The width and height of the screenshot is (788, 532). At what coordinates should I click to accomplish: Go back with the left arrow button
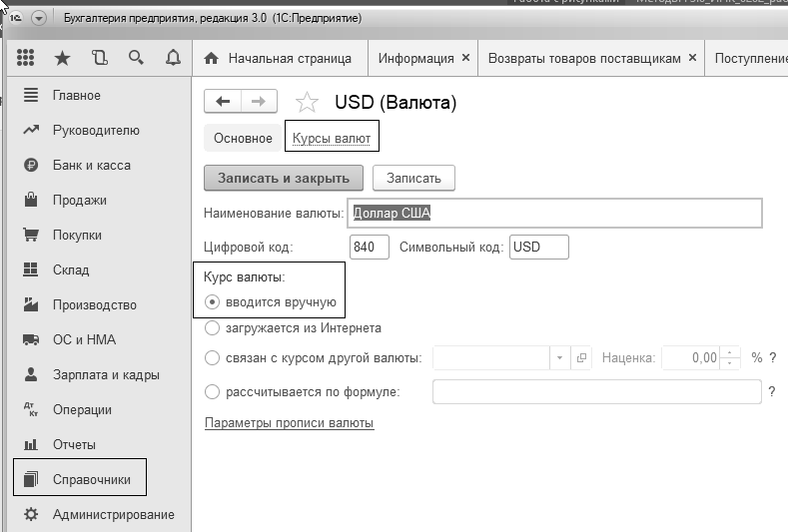pos(223,102)
